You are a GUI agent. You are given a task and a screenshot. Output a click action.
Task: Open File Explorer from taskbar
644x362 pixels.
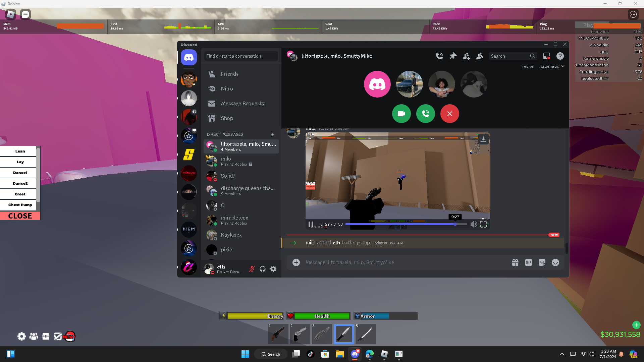340,354
